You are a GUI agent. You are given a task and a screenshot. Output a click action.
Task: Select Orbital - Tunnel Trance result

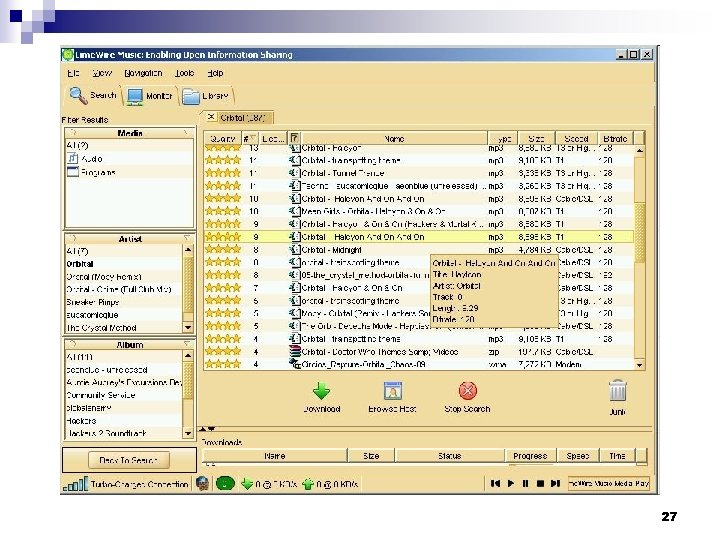coord(419,173)
